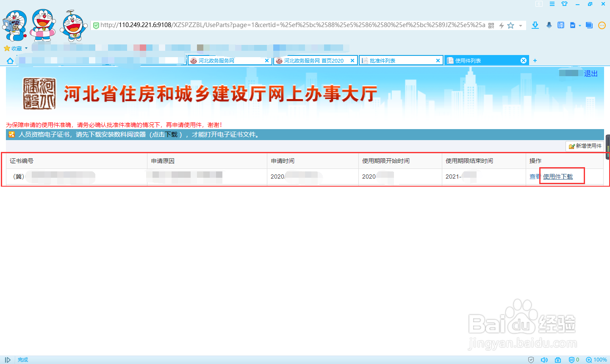This screenshot has width=610, height=364.
Task: Click the 新增使用件 button
Action: coord(585,146)
